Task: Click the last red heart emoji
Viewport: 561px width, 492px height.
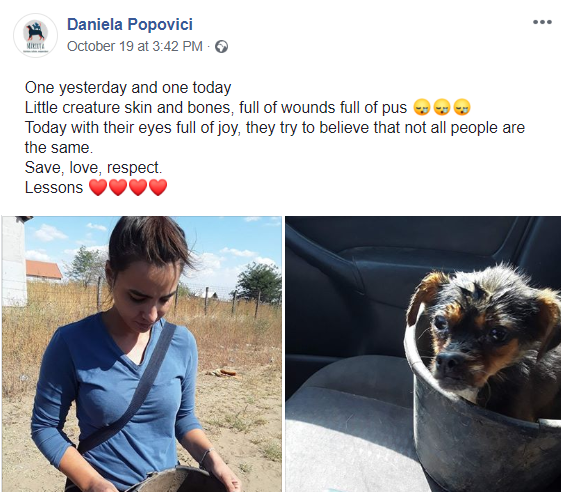Action: click(x=158, y=187)
